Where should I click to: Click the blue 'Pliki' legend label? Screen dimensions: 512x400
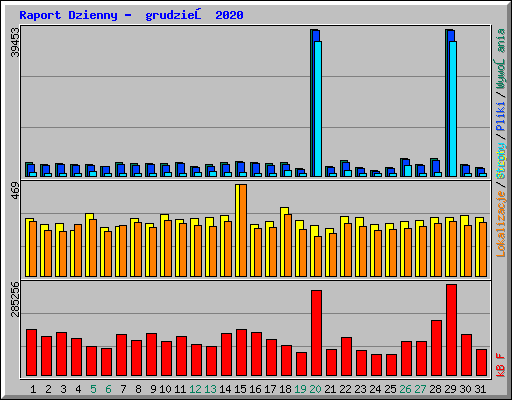pyautogui.click(x=501, y=116)
